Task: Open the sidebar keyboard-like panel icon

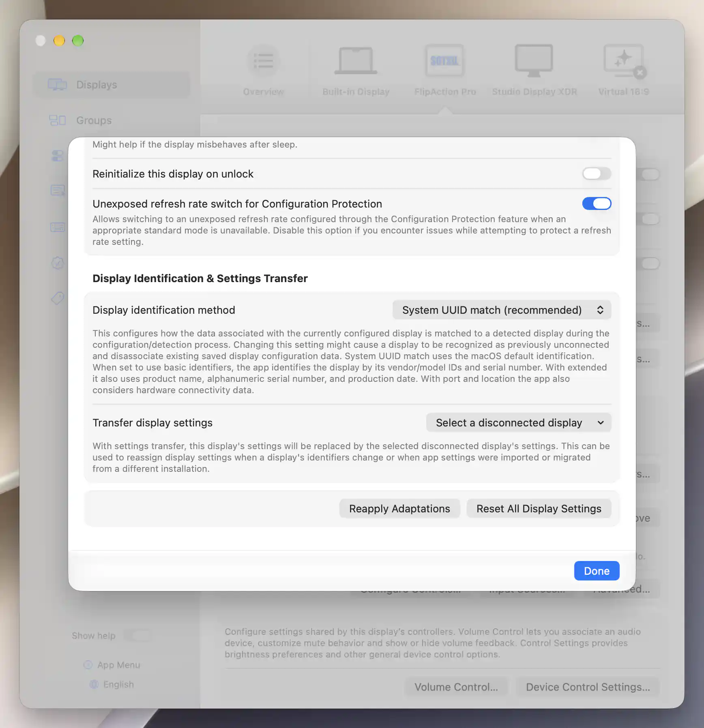Action: [58, 227]
